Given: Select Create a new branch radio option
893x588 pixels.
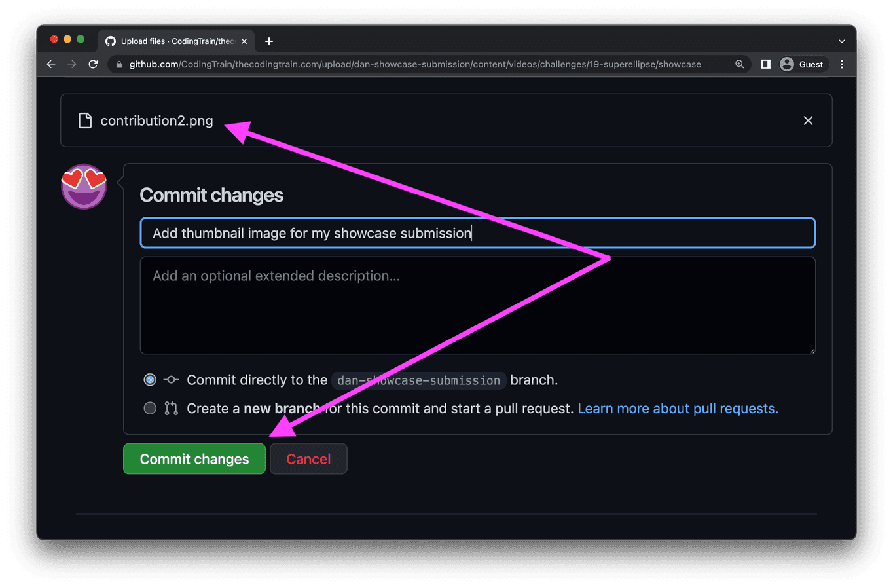Looking at the screenshot, I should (x=150, y=409).
